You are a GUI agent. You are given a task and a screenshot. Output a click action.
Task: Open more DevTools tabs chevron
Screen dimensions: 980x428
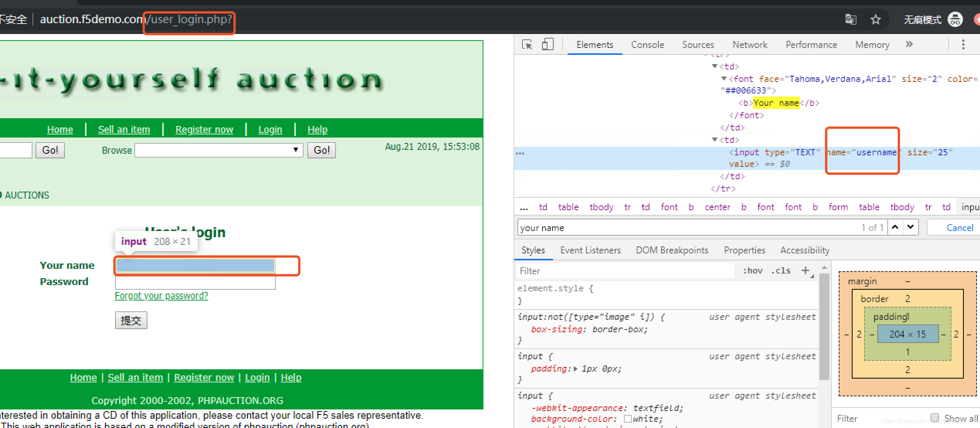[909, 44]
